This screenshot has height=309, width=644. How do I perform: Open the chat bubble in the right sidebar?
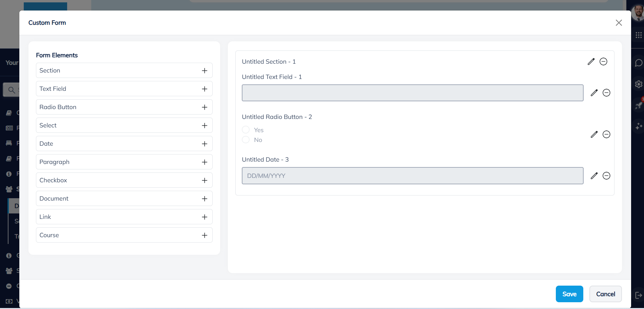tap(639, 63)
